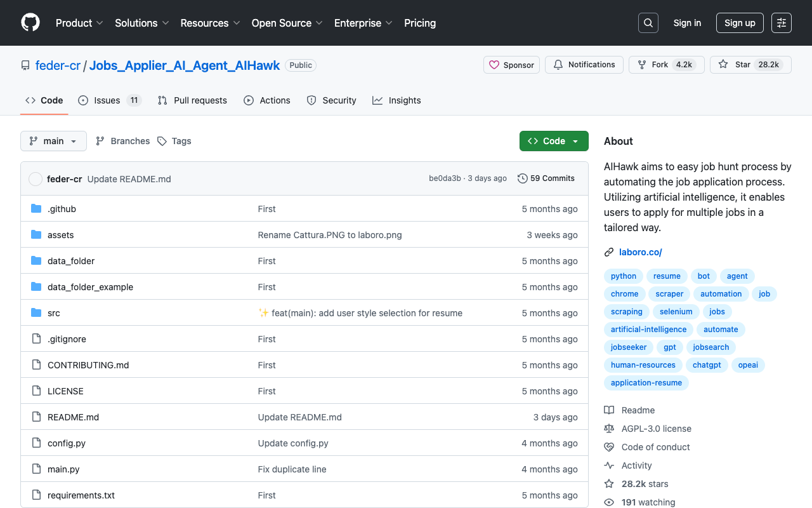The width and height of the screenshot is (812, 508).
Task: Click the feder-cr avatar circle
Action: tap(36, 179)
